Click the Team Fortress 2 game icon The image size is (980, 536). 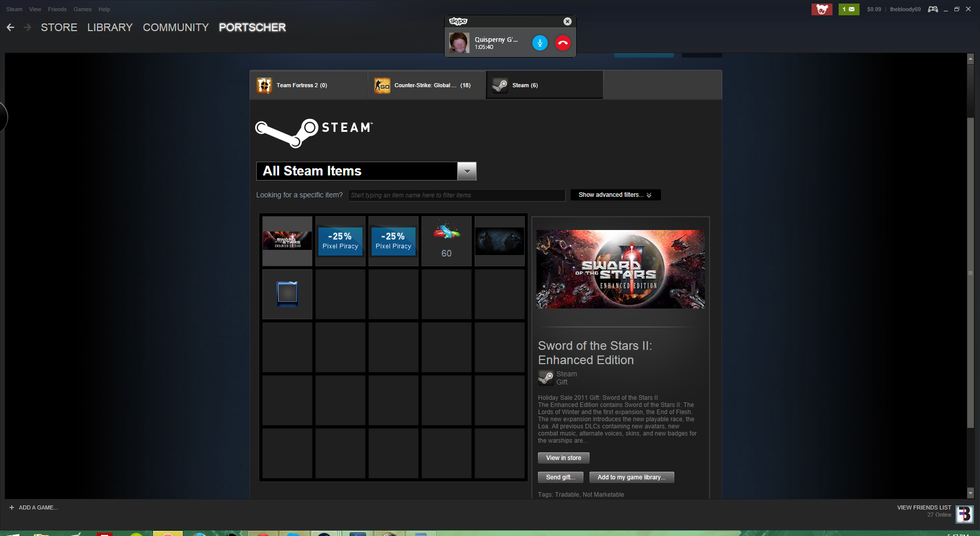pyautogui.click(x=264, y=85)
